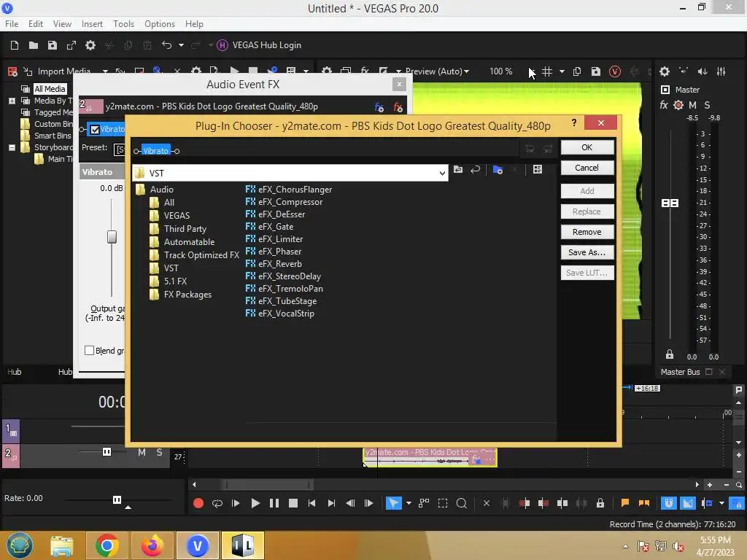Click the create new folder icon
Image resolution: width=747 pixels, height=560 pixels.
pos(498,169)
